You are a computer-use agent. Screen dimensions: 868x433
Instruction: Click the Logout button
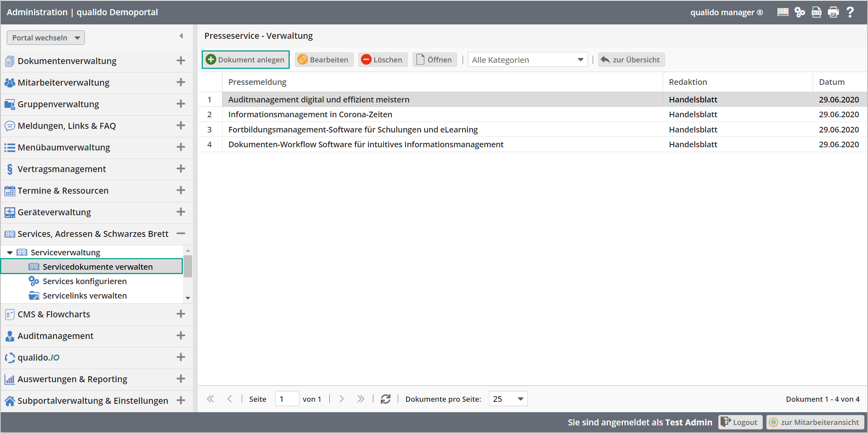coord(740,422)
